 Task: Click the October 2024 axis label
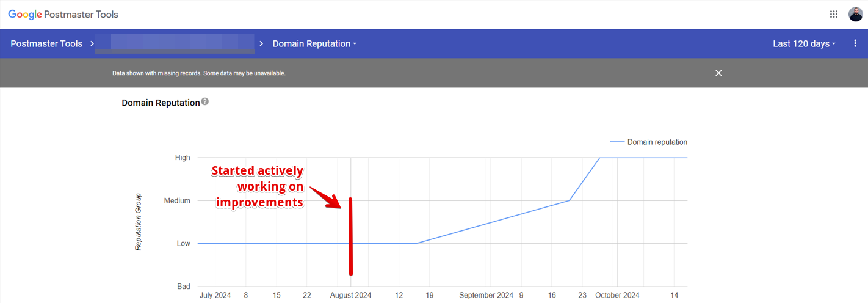[x=617, y=295]
